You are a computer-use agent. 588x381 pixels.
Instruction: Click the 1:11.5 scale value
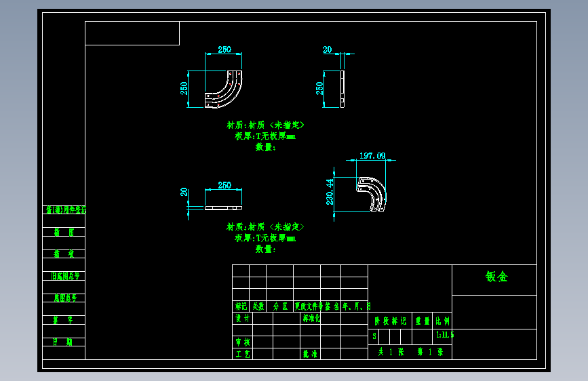(445, 334)
